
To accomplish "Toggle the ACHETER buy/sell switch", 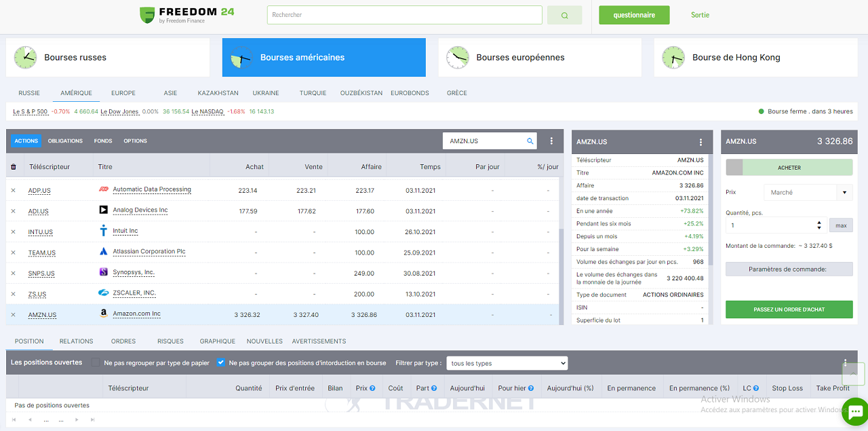I will (x=789, y=168).
